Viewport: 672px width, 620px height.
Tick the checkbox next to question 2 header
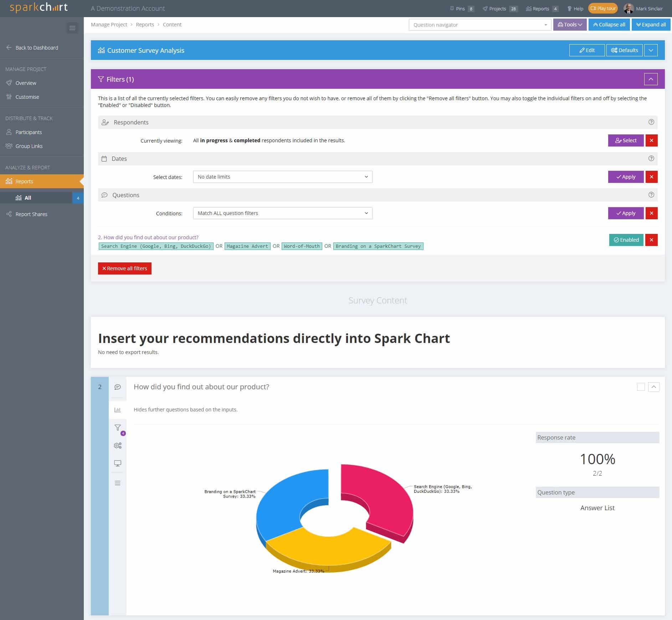point(641,386)
